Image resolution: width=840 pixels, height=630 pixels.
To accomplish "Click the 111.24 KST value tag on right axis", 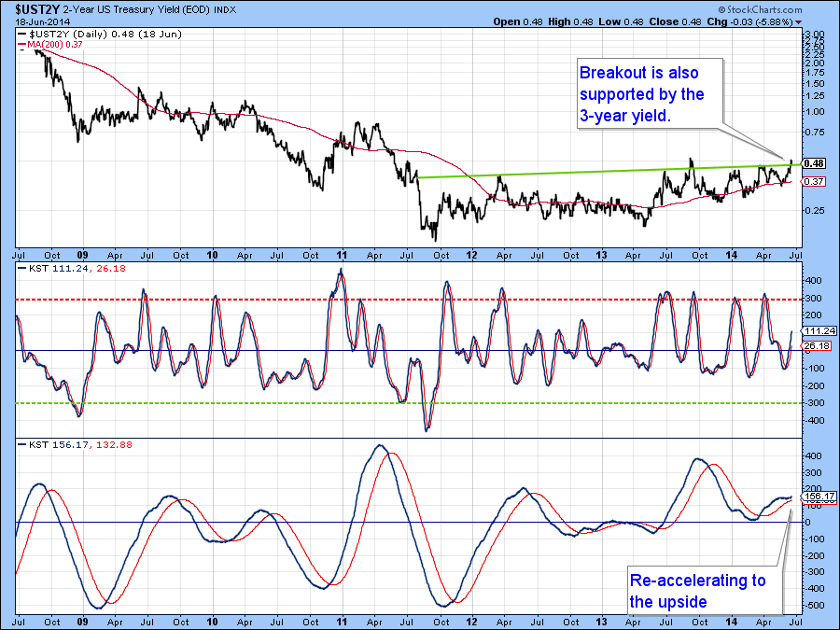I will click(x=818, y=330).
